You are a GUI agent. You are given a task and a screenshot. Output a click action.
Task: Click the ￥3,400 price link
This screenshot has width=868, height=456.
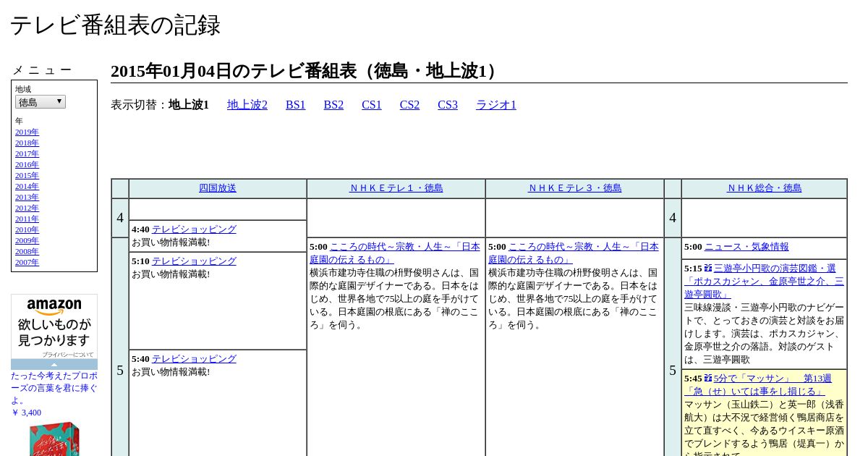26,413
